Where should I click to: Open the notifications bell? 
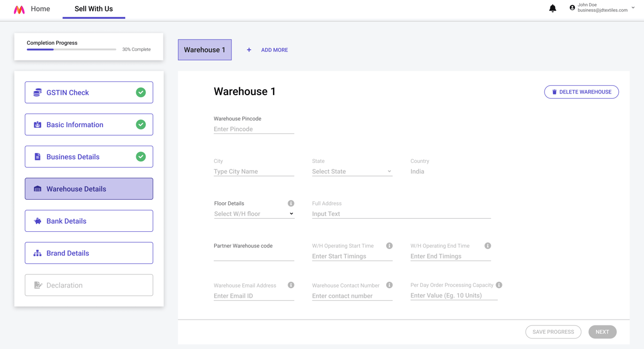coord(552,8)
